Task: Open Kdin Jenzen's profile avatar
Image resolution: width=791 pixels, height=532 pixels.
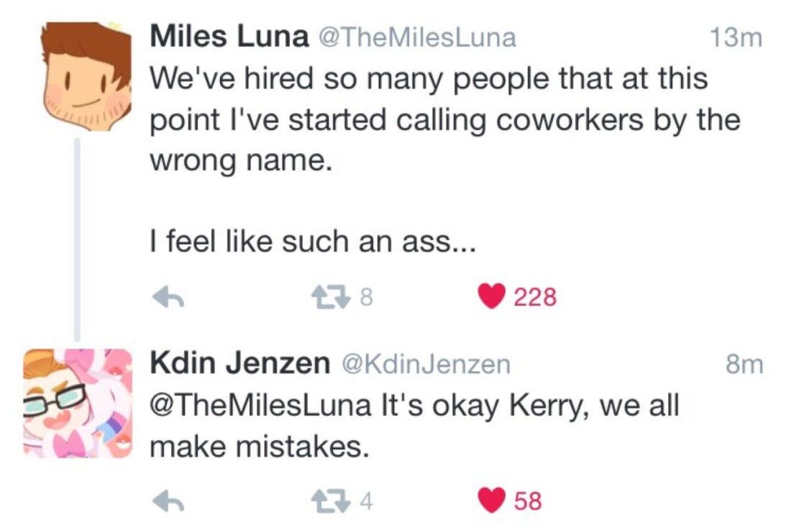Action: click(77, 403)
